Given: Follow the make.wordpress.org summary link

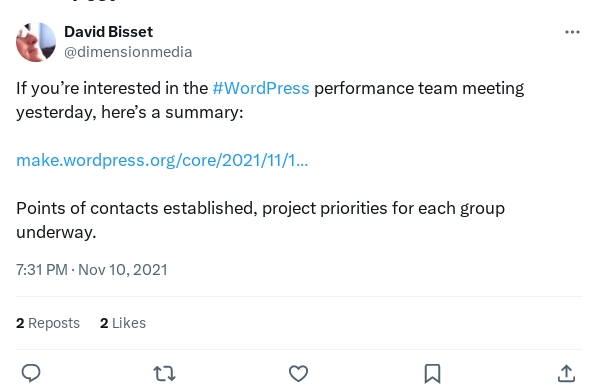Looking at the screenshot, I should [x=162, y=160].
